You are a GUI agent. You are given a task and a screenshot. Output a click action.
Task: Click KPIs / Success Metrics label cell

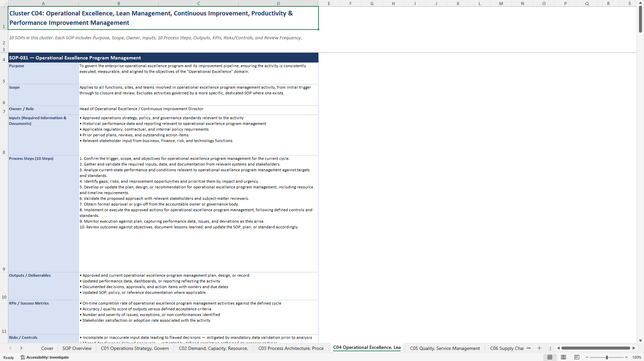pos(43,317)
